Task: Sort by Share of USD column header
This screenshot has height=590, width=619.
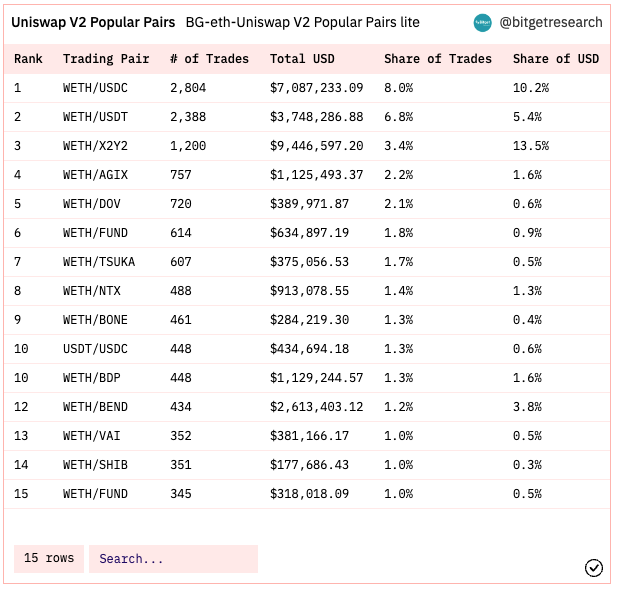Action: click(556, 59)
